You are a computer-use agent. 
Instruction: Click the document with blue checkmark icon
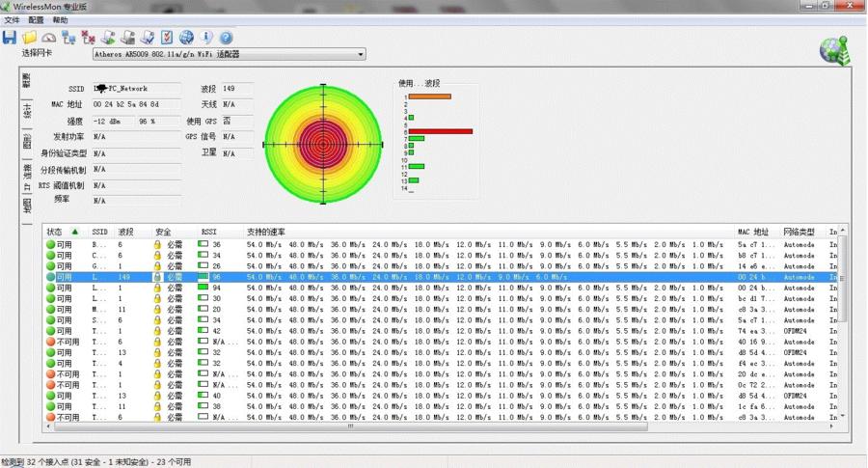coord(148,38)
